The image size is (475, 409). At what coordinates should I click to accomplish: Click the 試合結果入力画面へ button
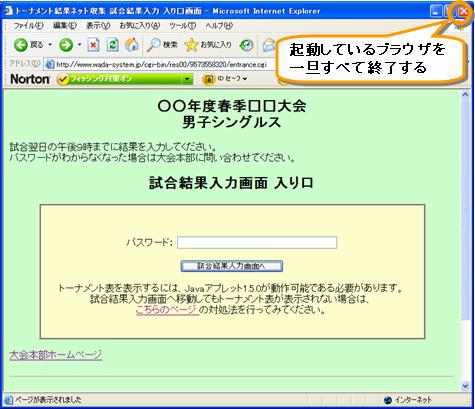click(x=232, y=266)
